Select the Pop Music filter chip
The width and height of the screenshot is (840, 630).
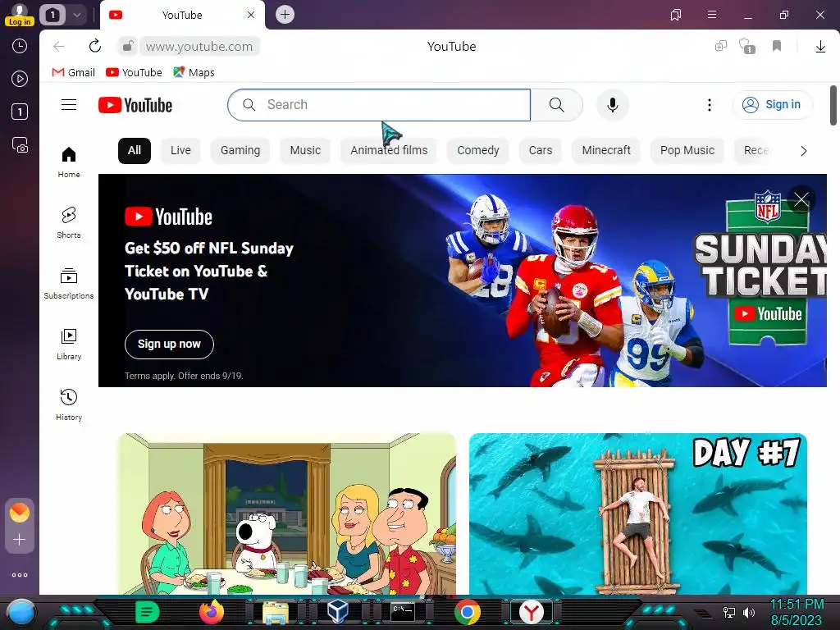click(687, 151)
